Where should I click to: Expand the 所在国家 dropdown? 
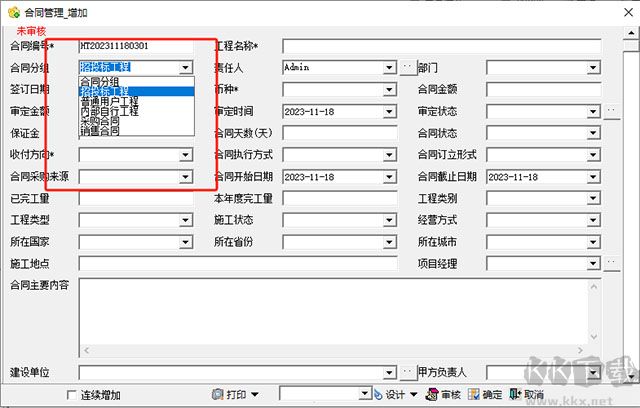tap(186, 242)
